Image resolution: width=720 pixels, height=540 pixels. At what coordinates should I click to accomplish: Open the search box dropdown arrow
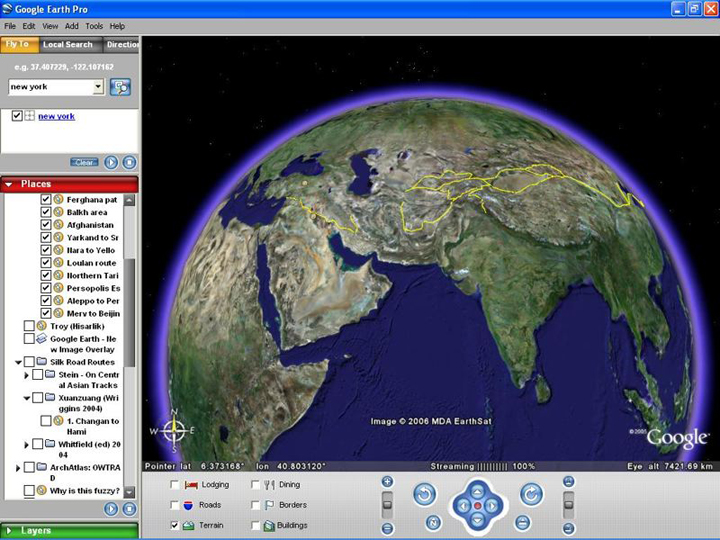98,86
